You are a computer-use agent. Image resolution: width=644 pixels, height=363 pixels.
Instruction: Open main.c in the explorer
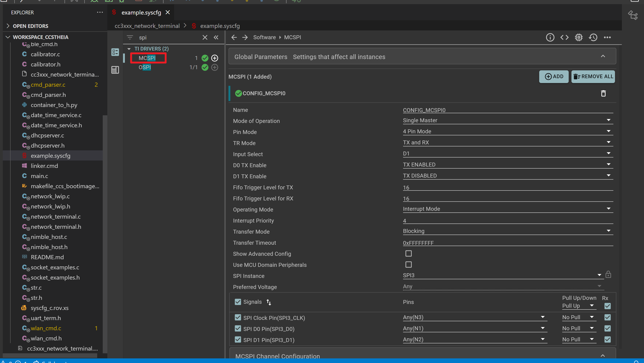tap(39, 176)
